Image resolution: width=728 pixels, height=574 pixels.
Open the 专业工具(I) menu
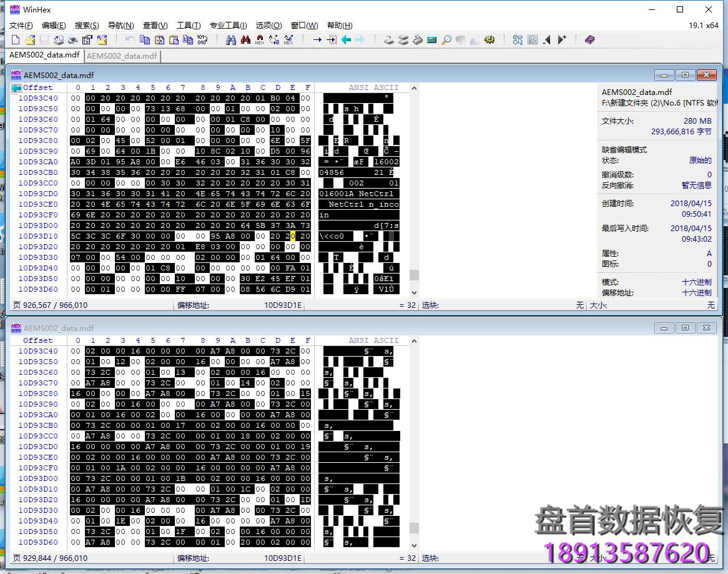coord(229,26)
